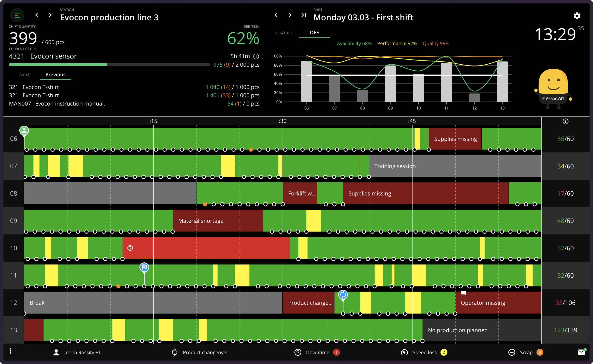Open the main hamburger menu
The height and width of the screenshot is (364, 593).
pyautogui.click(x=17, y=16)
